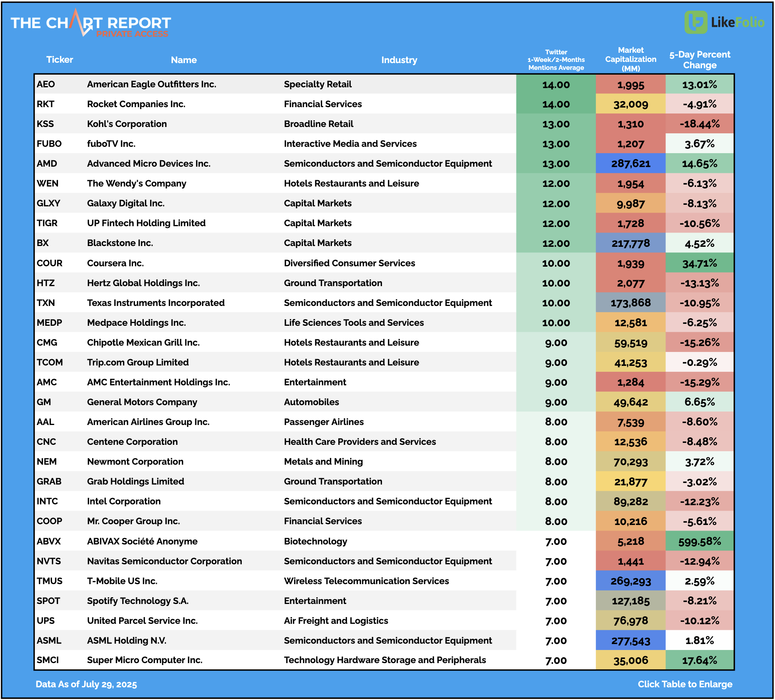
Task: Click ASML market cap 277,543
Action: pos(630,640)
